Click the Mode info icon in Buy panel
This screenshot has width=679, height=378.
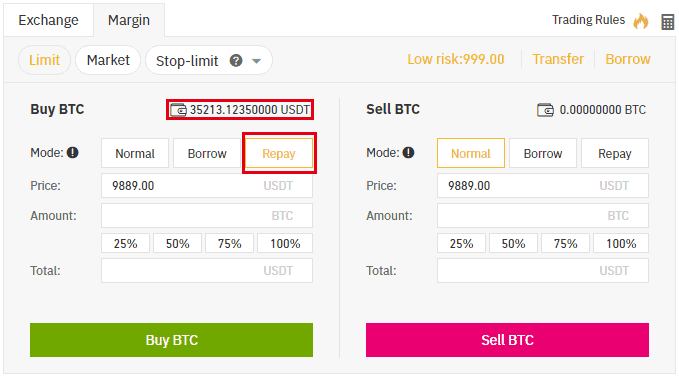point(73,152)
